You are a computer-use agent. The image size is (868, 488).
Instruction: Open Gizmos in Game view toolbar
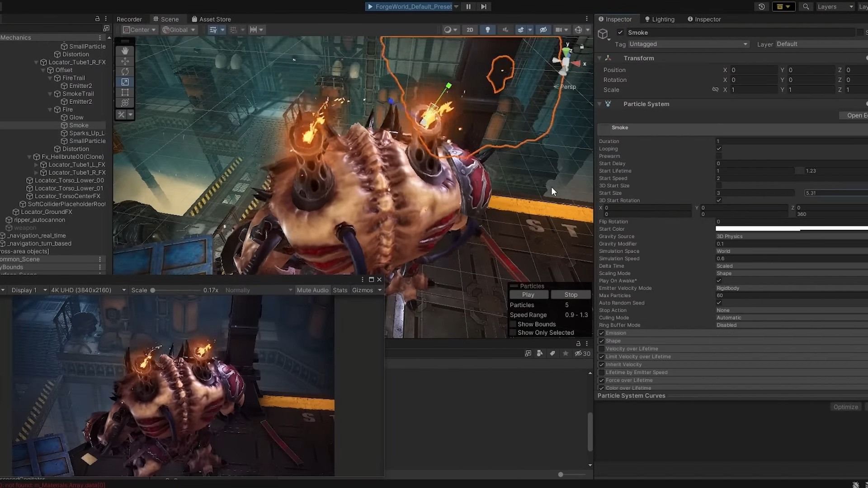click(367, 290)
